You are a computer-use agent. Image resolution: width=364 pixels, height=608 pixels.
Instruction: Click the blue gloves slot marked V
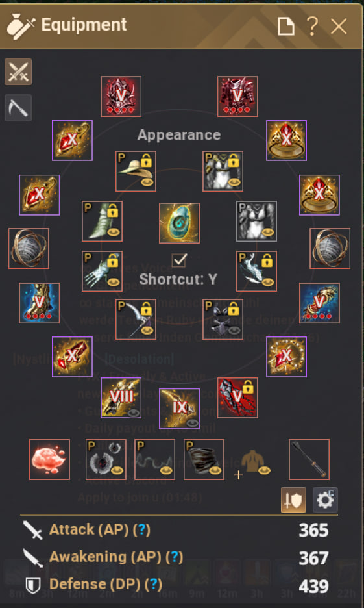[319, 303]
